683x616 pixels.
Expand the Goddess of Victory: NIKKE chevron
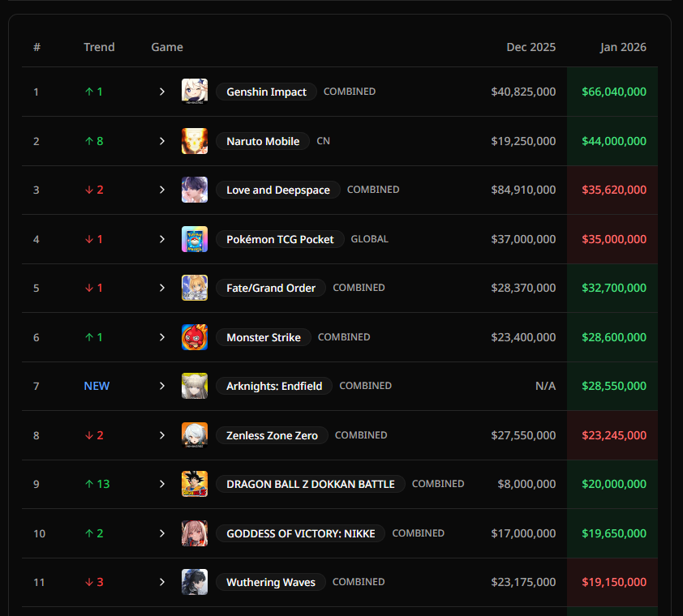(162, 533)
